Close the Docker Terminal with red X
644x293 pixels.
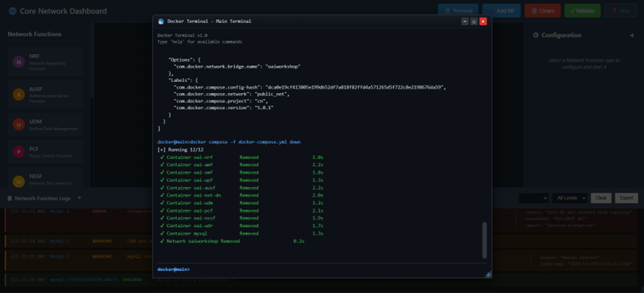pyautogui.click(x=483, y=21)
